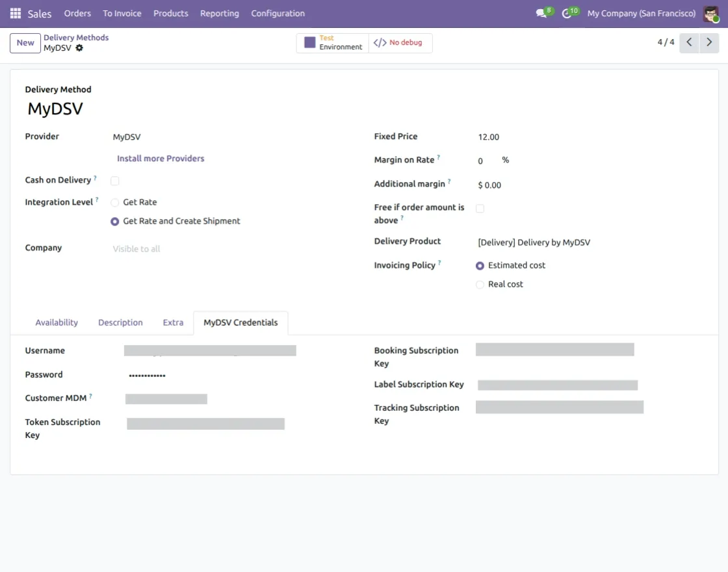Open the user avatar menu

tap(711, 14)
